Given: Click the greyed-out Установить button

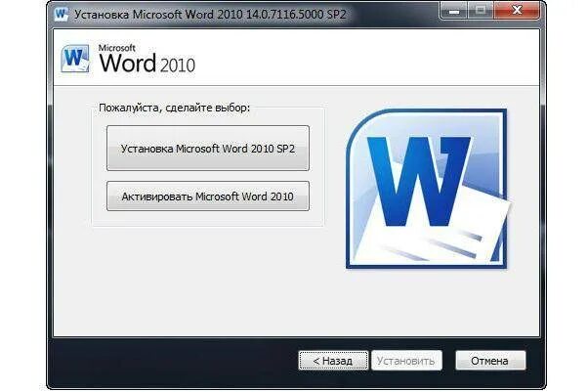Looking at the screenshot, I should 406,361.
